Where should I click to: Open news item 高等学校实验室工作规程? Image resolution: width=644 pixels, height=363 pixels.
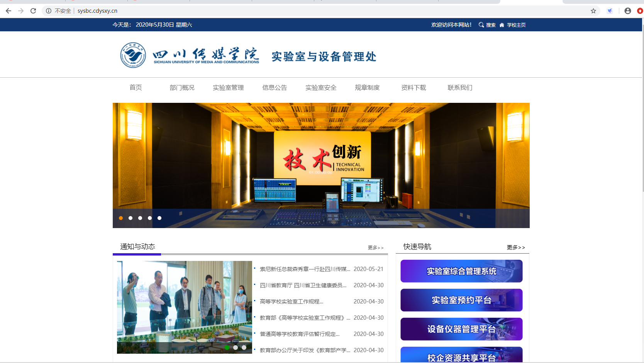tap(291, 302)
